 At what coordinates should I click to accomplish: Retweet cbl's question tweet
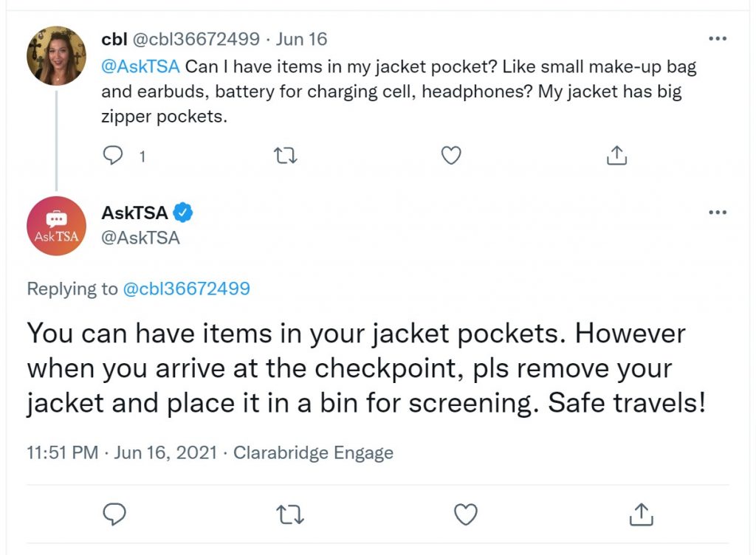tap(286, 156)
